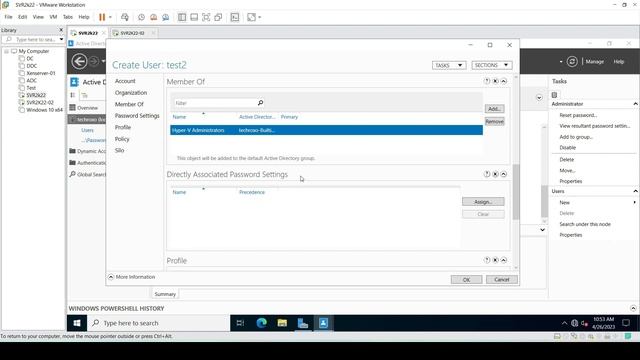Expand the PowerShell History pane

pyautogui.click(x=633, y=308)
